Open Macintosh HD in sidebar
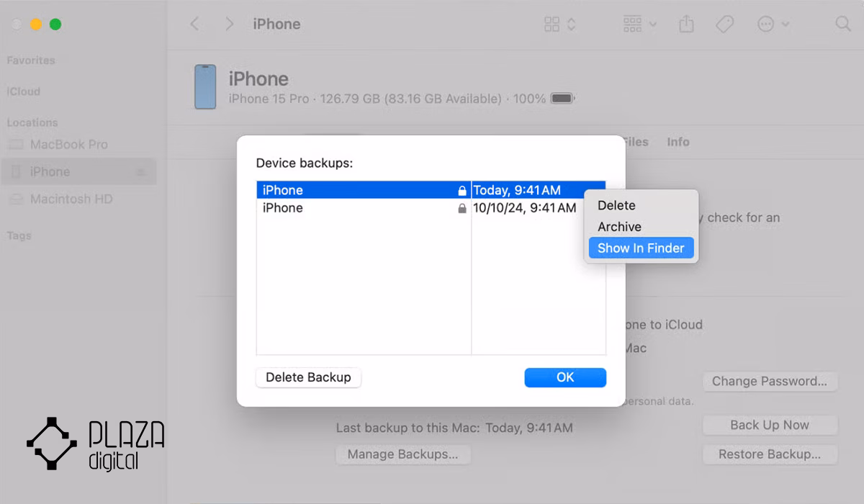This screenshot has width=864, height=504. (x=71, y=199)
